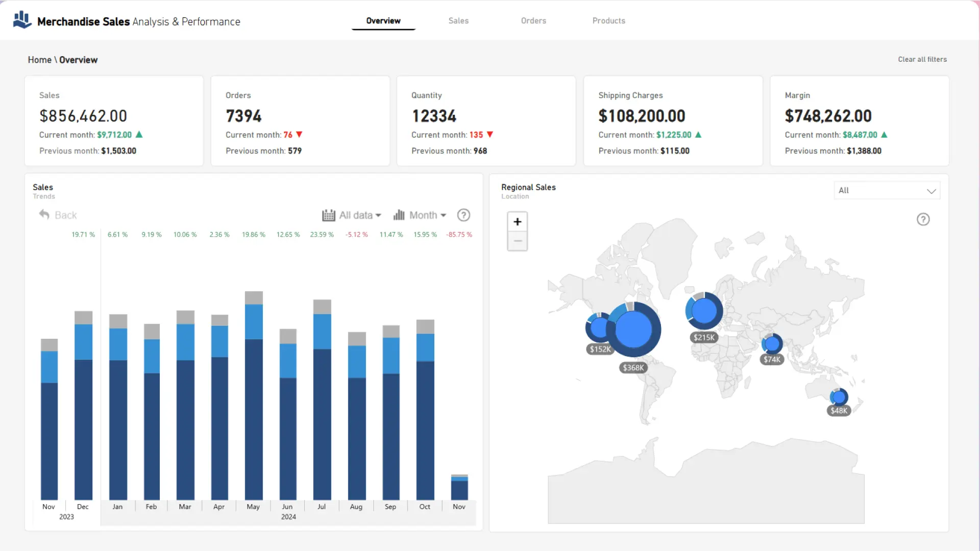Click the Merchandise Sales logo icon
Viewport: 980px width, 551px height.
pyautogui.click(x=22, y=20)
